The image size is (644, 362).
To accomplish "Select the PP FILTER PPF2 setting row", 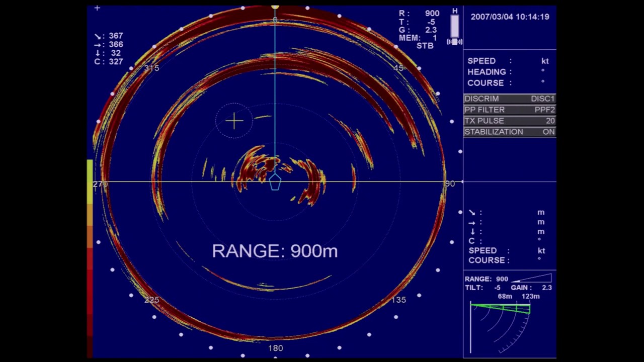I will [x=510, y=110].
